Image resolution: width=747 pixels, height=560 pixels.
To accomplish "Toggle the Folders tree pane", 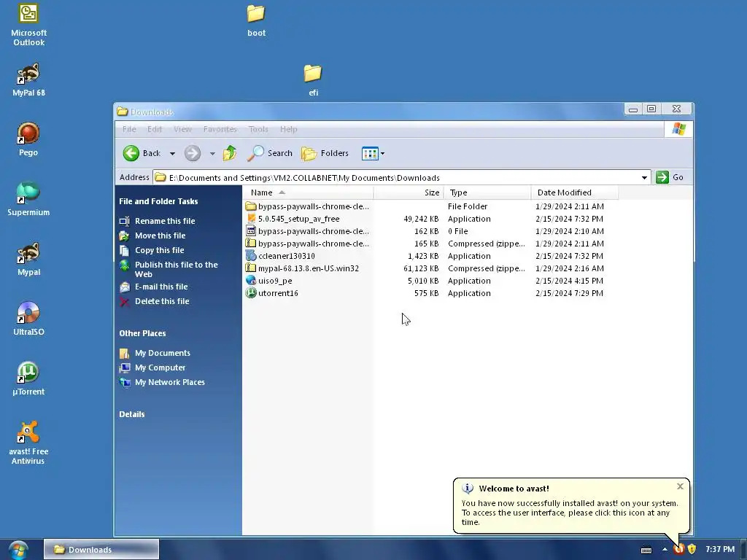I will tap(325, 153).
